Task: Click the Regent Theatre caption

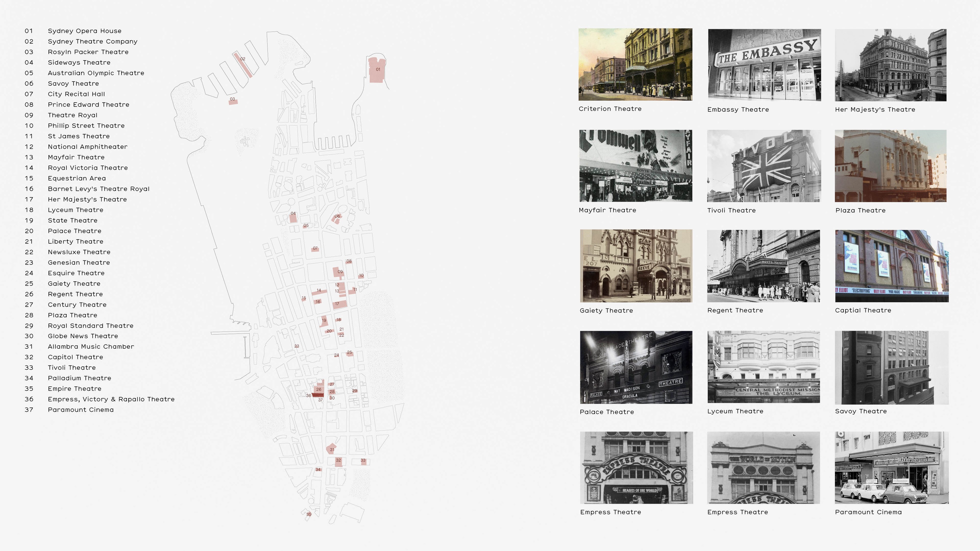Action: click(735, 310)
